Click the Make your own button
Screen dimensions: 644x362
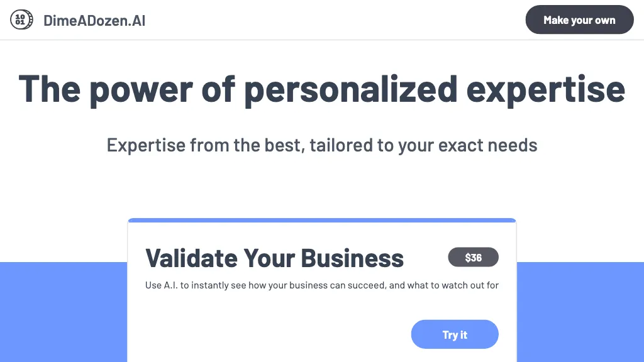[x=579, y=19]
